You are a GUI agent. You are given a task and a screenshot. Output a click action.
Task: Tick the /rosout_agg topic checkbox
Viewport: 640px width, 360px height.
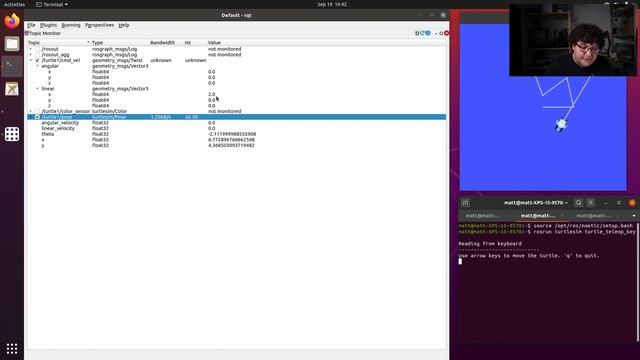[x=38, y=55]
